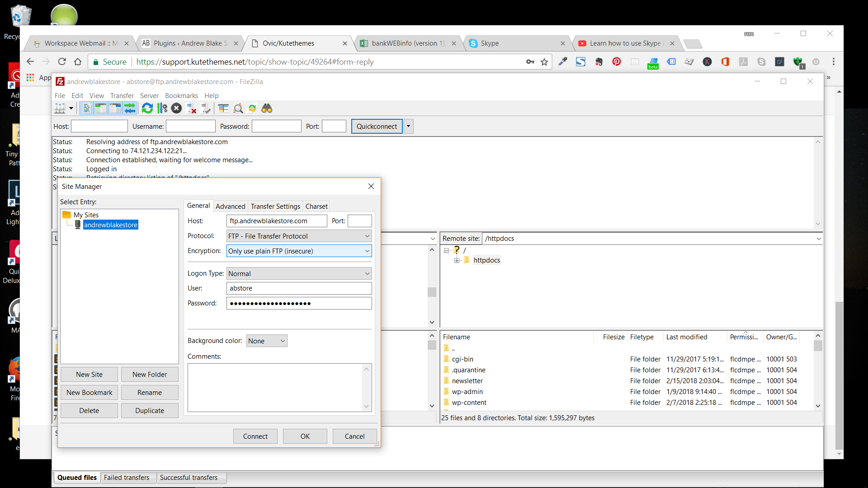Viewport: 868px width, 488px height.
Task: Switch to the Successful transfers tab
Action: (x=189, y=478)
